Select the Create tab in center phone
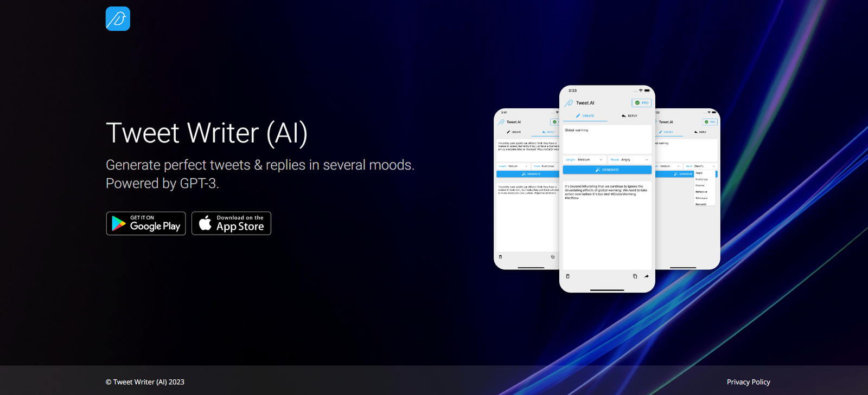This screenshot has width=868, height=395. (585, 116)
